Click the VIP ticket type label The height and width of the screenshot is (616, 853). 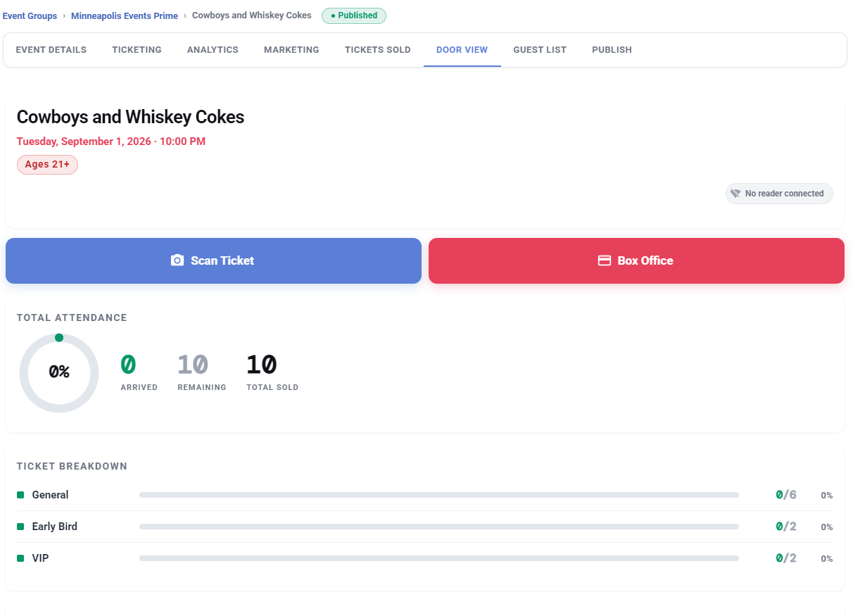[x=41, y=558]
